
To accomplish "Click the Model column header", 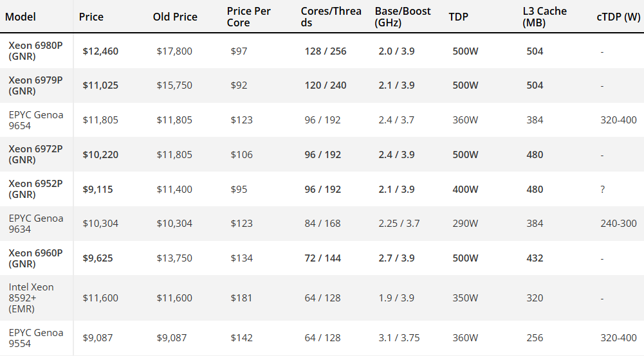I will tap(21, 17).
